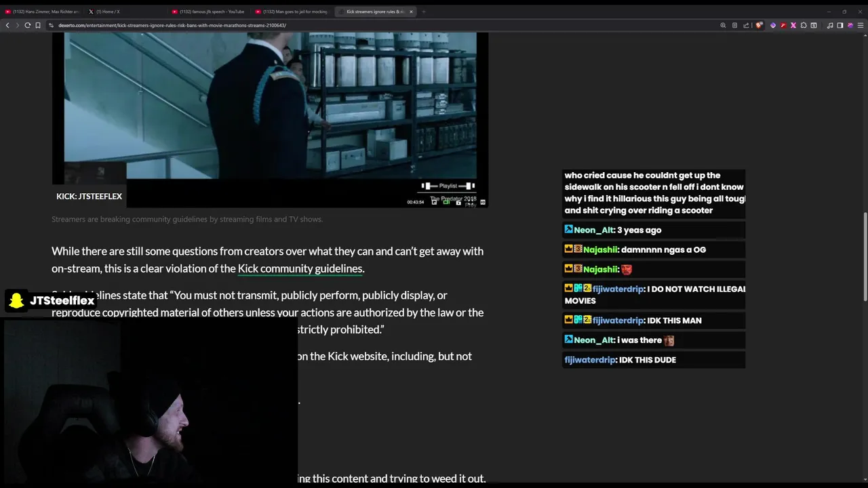Open site information icon beside the URL
This screenshot has height=488, width=868.
[x=51, y=25]
